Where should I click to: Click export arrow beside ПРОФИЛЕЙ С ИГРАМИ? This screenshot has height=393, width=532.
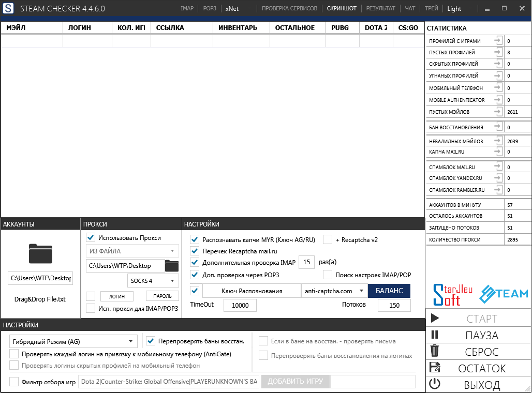pos(498,41)
